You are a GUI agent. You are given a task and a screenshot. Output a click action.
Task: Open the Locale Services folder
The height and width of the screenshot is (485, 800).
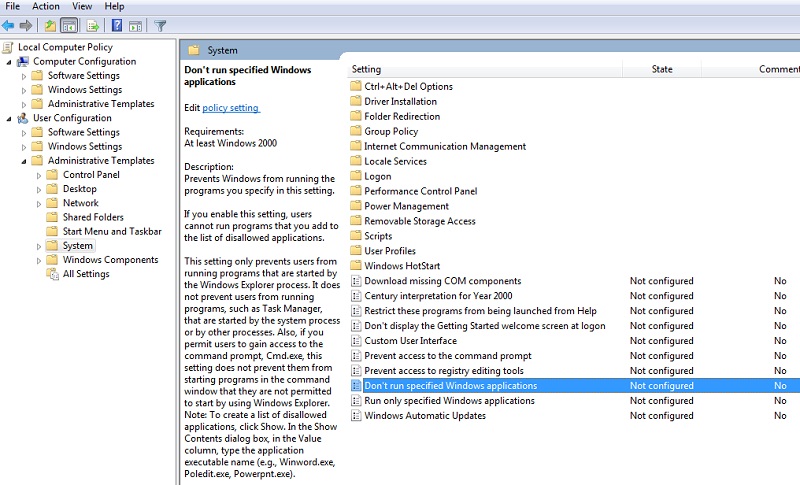pos(395,161)
